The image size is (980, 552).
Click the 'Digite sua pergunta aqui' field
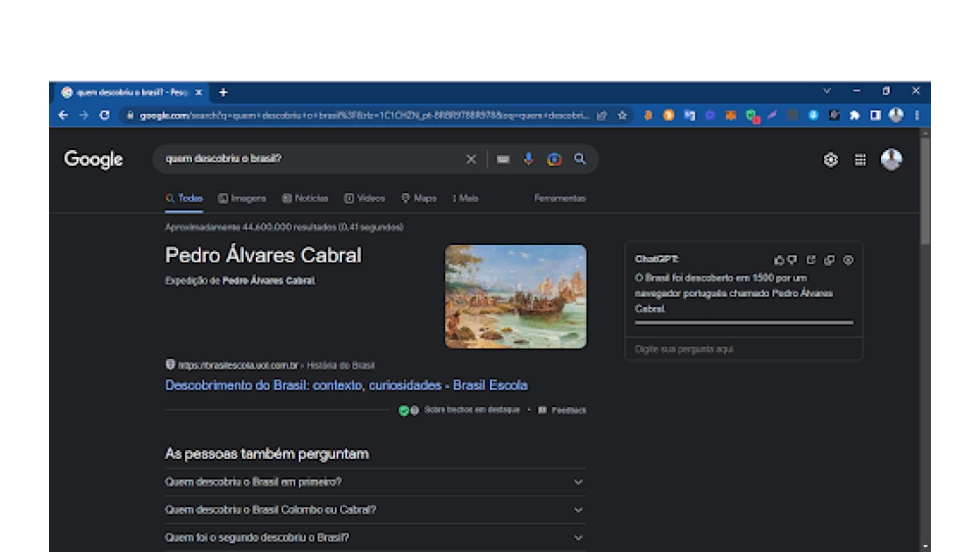click(x=744, y=349)
